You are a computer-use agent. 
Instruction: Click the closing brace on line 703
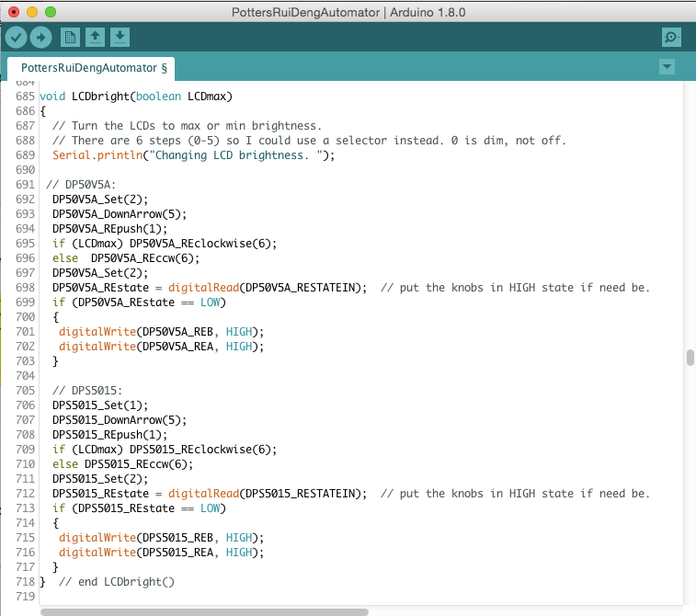tap(55, 360)
